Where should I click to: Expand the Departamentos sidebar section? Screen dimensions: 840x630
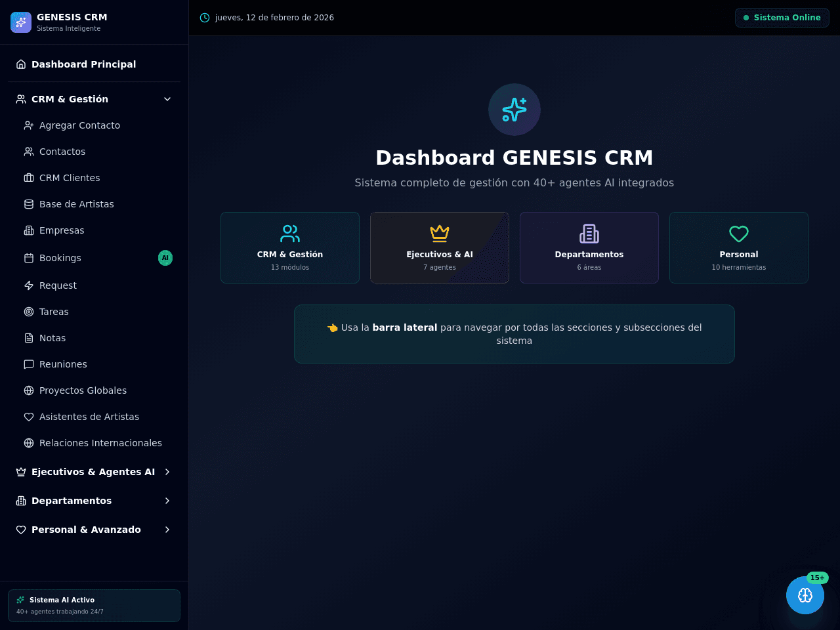(94, 501)
